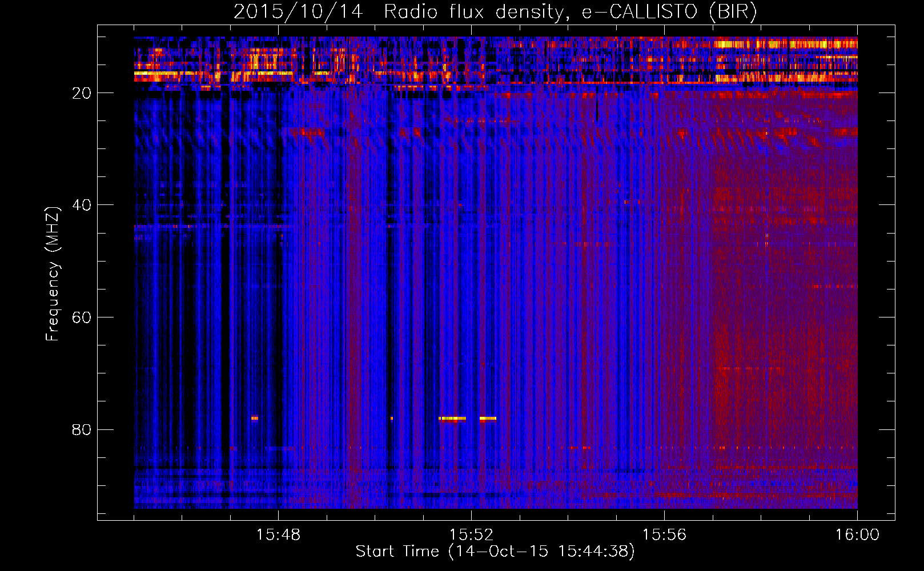Click the longest yellow burst near 78 MHz
Image resolution: width=924 pixels, height=571 pixels.
(x=452, y=419)
